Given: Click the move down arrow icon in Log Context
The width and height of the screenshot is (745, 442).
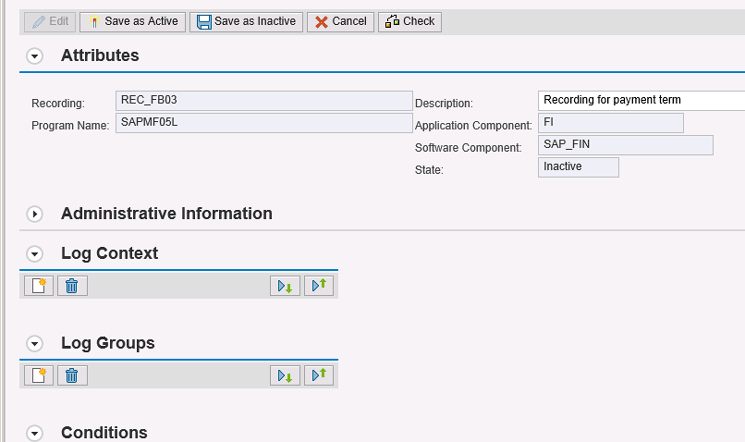Looking at the screenshot, I should tap(285, 286).
